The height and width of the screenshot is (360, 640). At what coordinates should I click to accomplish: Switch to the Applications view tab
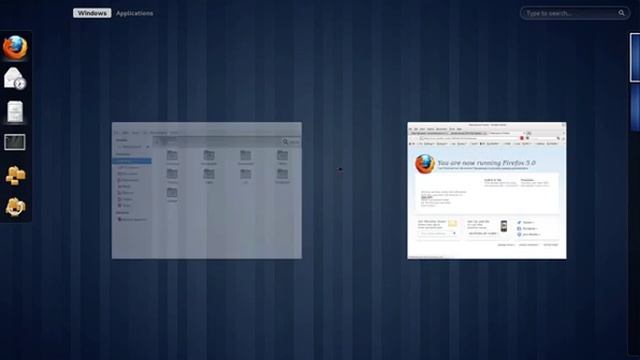coord(135,13)
